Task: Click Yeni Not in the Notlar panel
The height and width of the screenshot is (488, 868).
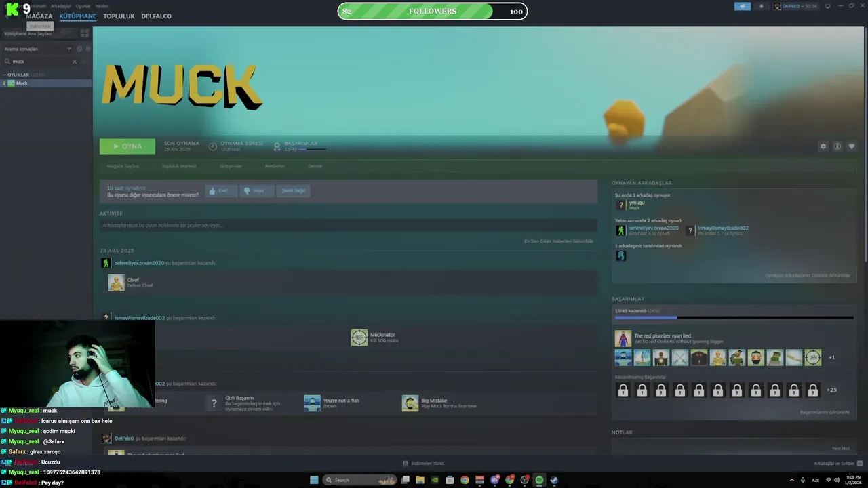Action: pyautogui.click(x=841, y=448)
